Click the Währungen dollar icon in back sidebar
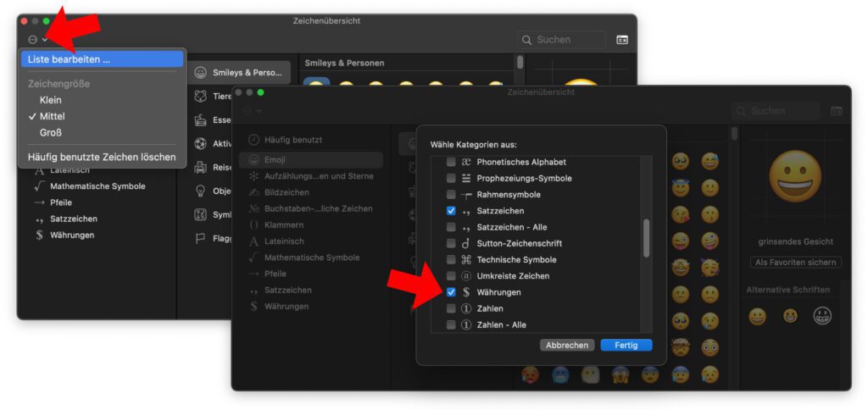Image resolution: width=868 pixels, height=410 pixels. point(39,235)
